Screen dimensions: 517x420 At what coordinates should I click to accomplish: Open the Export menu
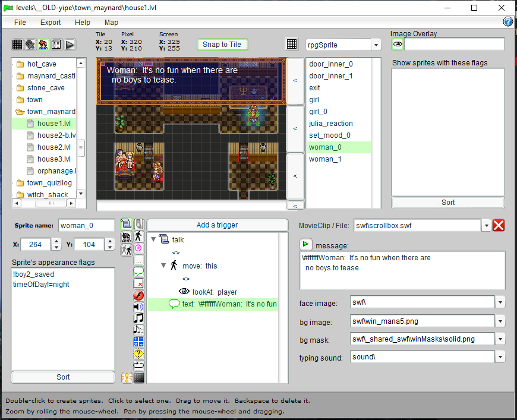pos(51,23)
